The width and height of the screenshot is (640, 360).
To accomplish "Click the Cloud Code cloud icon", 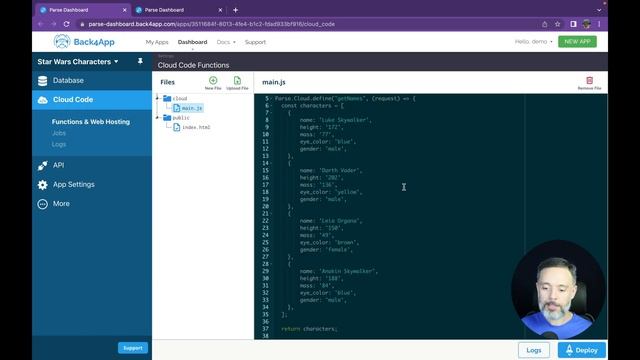I will point(42,100).
